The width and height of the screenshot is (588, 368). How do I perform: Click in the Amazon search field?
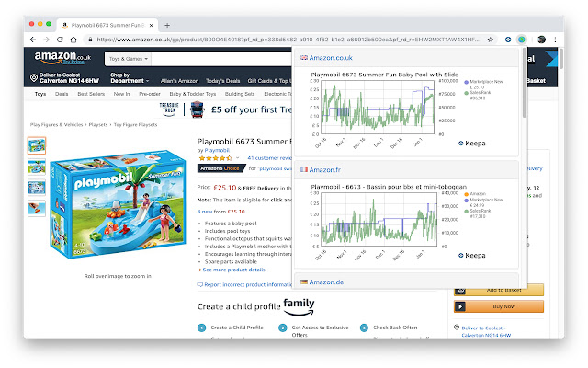(x=221, y=59)
